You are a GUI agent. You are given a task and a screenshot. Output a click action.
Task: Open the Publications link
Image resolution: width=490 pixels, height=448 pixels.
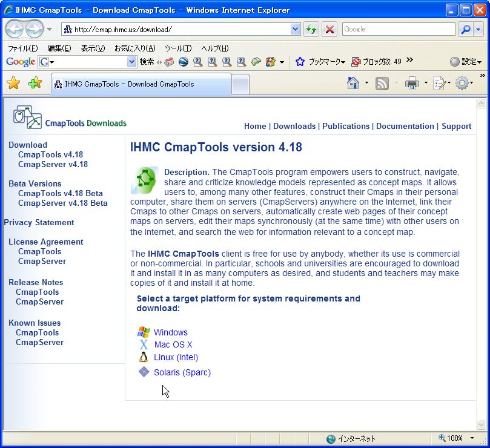[346, 126]
